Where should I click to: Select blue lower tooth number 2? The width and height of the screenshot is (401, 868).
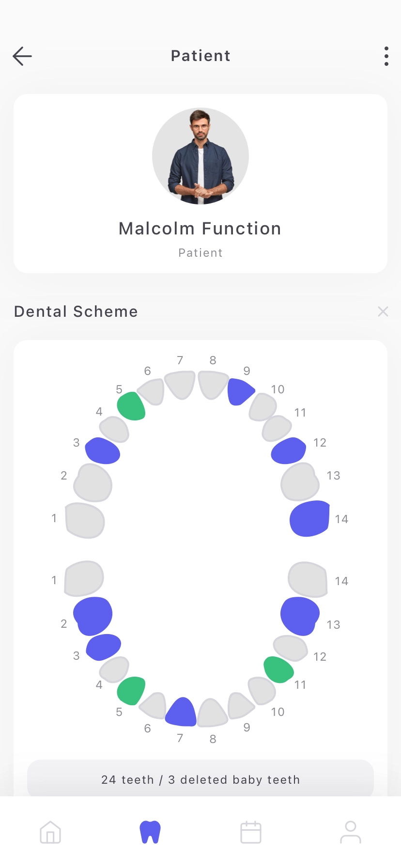point(93,616)
